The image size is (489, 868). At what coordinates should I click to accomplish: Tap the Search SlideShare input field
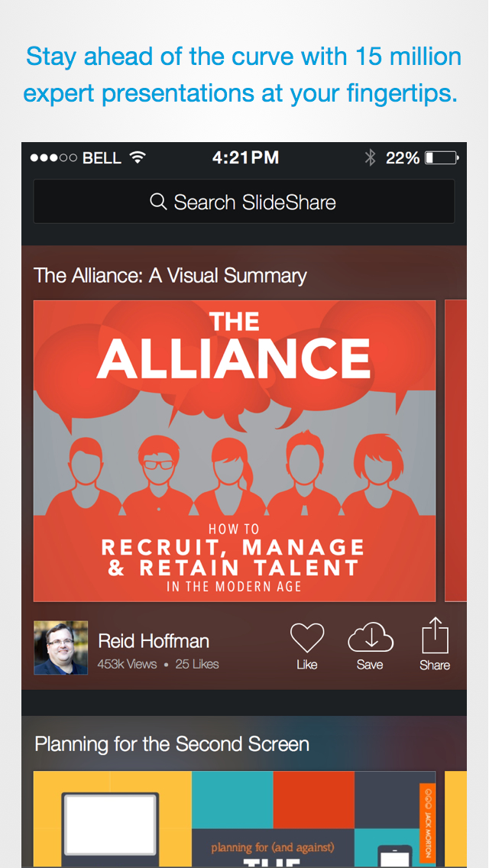point(244,202)
